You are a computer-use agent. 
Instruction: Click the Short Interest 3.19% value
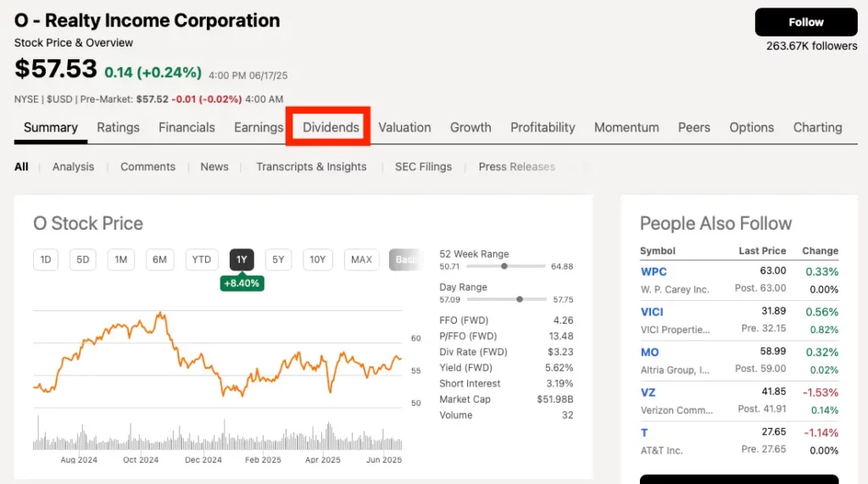[x=559, y=383]
